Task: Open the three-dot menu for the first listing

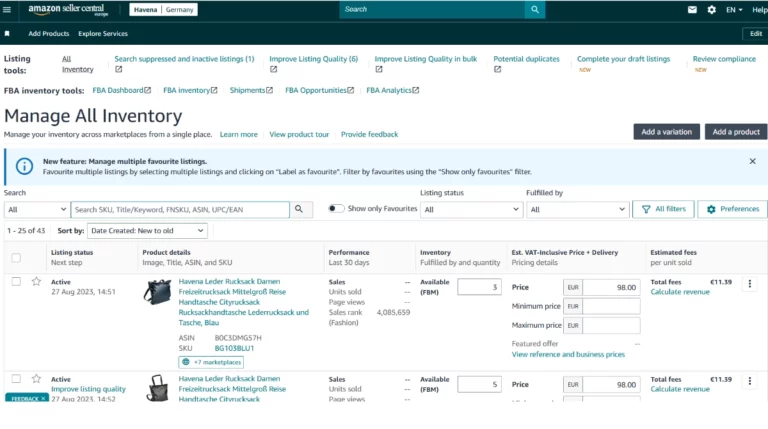Action: [750, 283]
